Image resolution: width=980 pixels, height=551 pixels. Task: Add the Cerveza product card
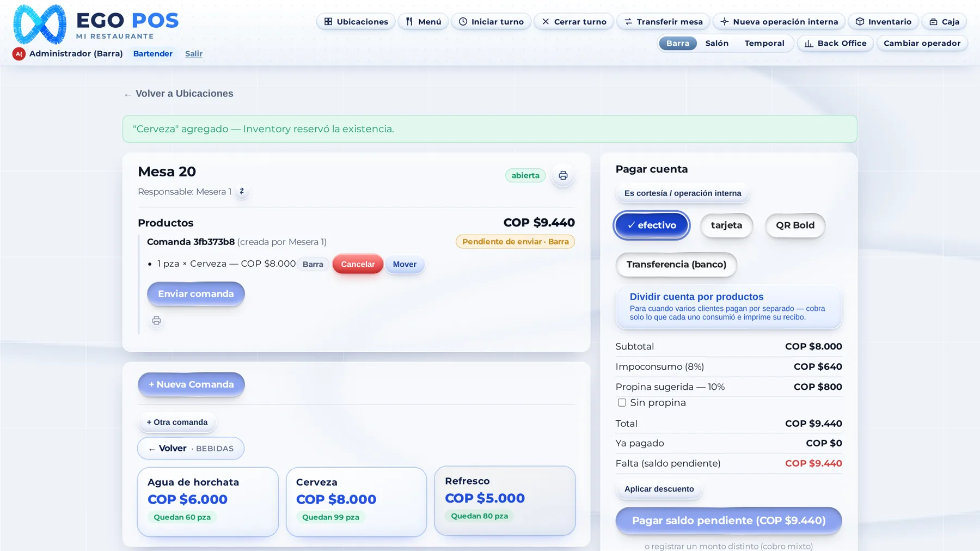357,502
